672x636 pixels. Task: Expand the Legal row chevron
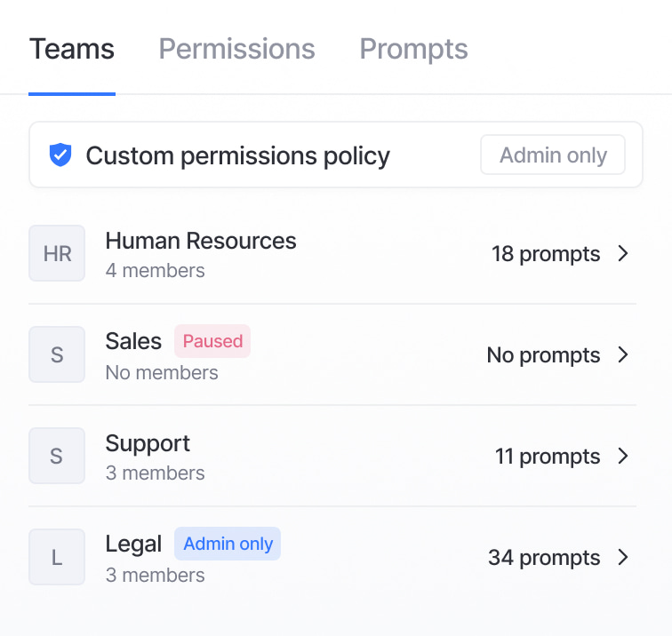click(623, 558)
